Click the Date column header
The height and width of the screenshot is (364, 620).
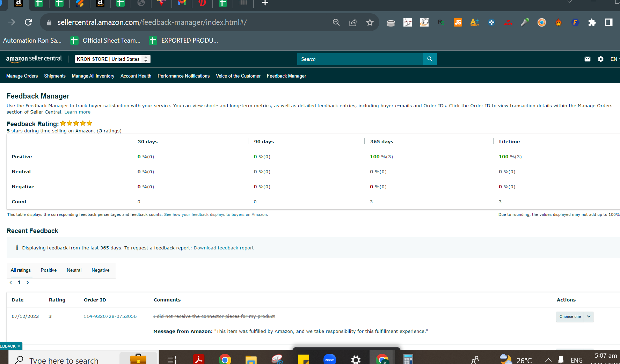18,300
